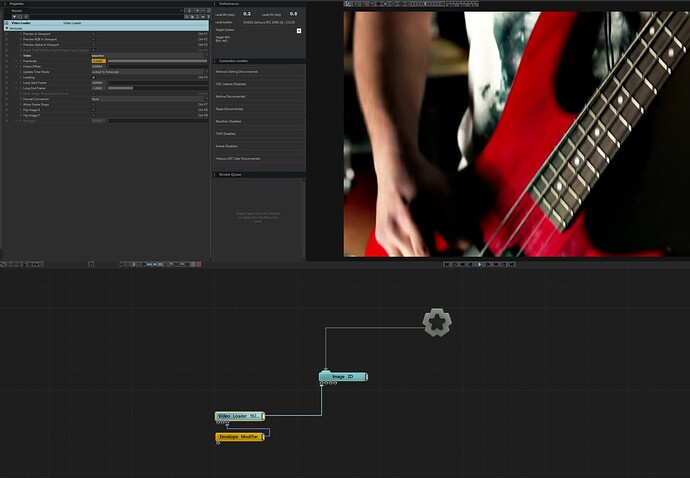This screenshot has height=478, width=690.
Task: Click the Connection monitor panel header
Action: click(260, 61)
